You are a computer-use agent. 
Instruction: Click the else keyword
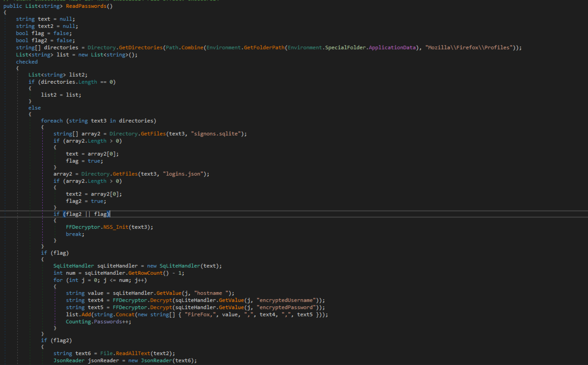35,108
